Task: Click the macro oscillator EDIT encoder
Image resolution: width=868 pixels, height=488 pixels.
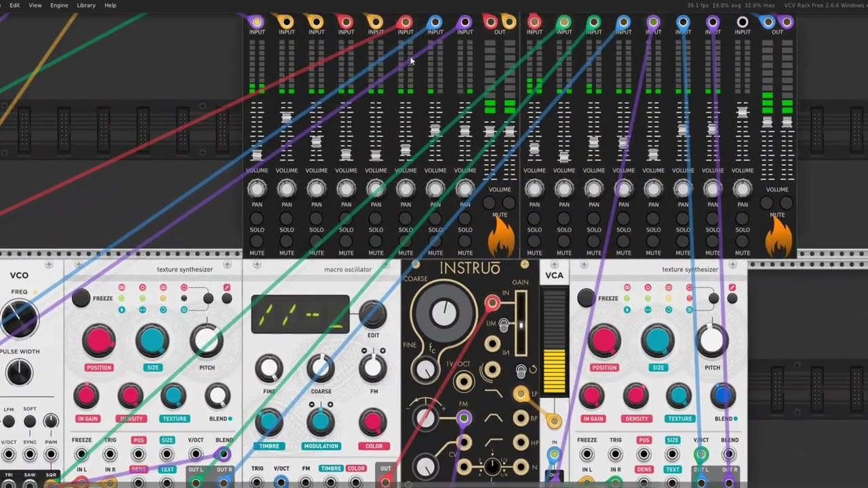Action: (372, 314)
